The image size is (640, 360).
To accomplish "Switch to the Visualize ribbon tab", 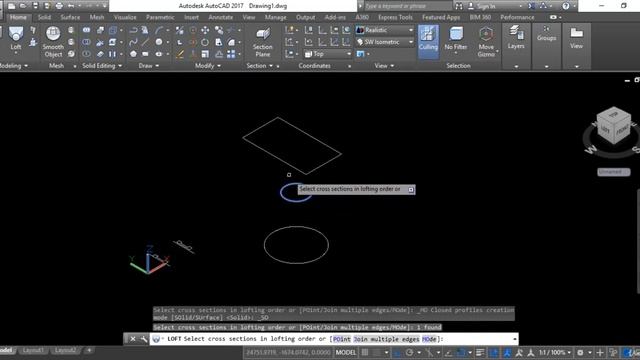I will [x=125, y=17].
